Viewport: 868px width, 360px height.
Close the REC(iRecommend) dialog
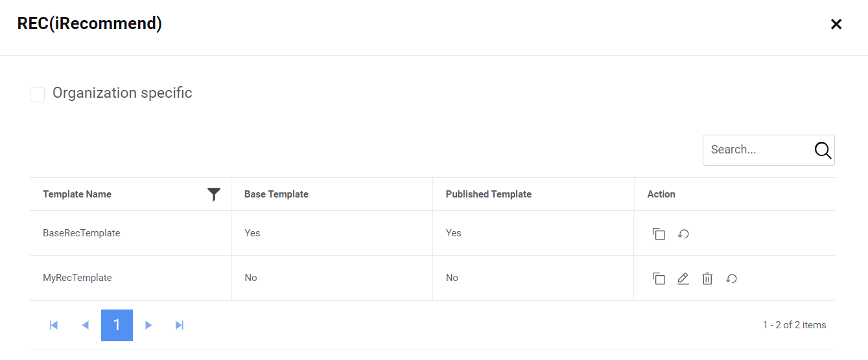click(x=836, y=25)
